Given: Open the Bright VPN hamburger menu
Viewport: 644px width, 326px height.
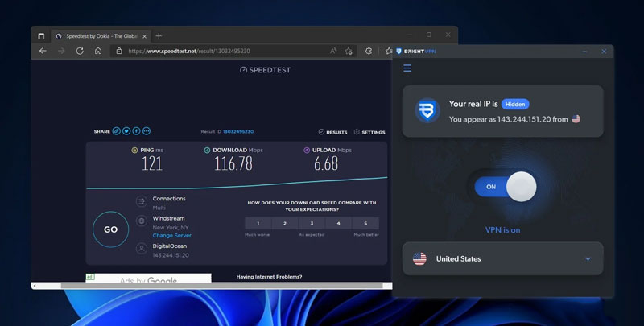Looking at the screenshot, I should click(407, 68).
